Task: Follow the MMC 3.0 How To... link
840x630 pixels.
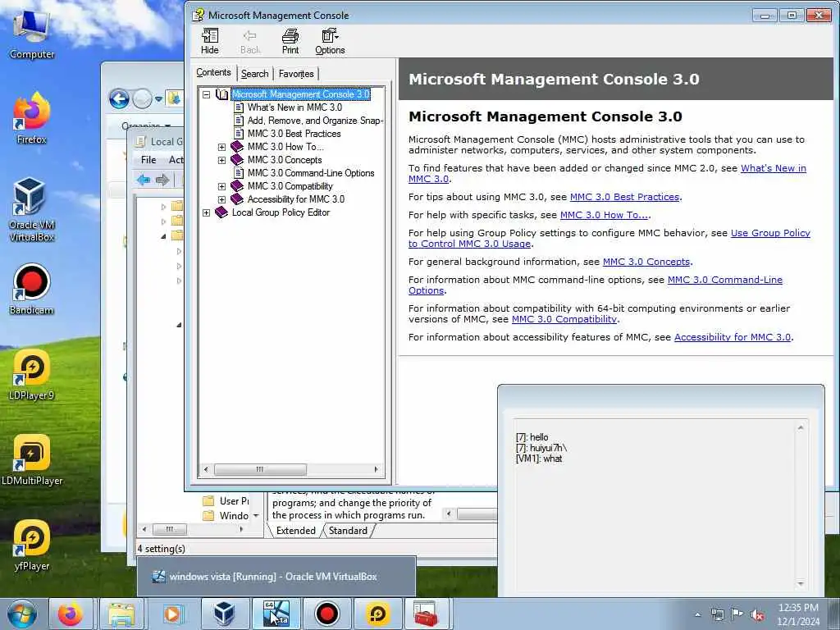Action: pos(605,215)
